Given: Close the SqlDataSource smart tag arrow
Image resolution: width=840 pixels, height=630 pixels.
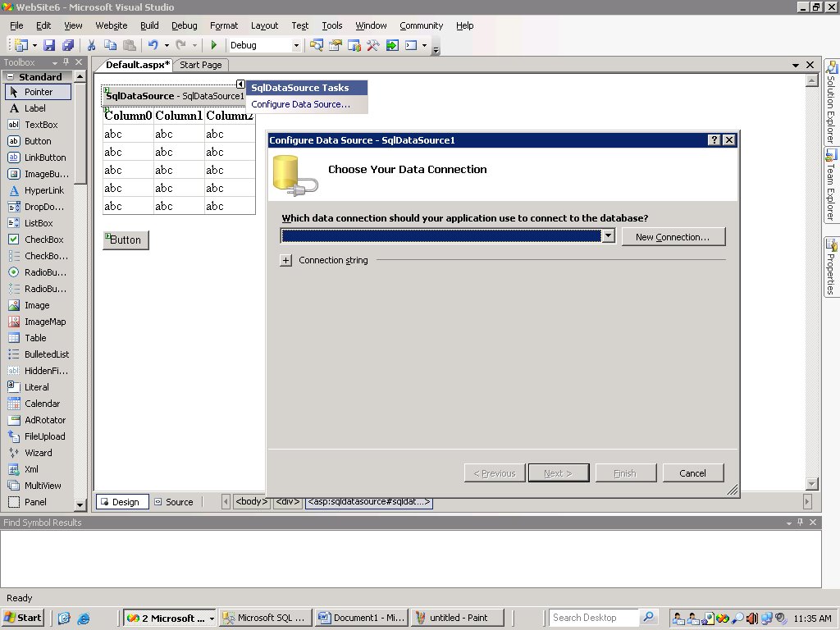Looking at the screenshot, I should pos(240,84).
